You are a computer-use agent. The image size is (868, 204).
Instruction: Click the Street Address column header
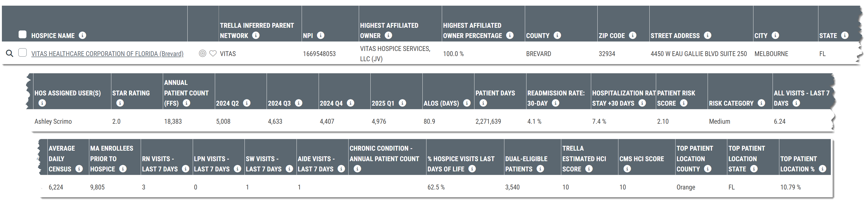[675, 36]
